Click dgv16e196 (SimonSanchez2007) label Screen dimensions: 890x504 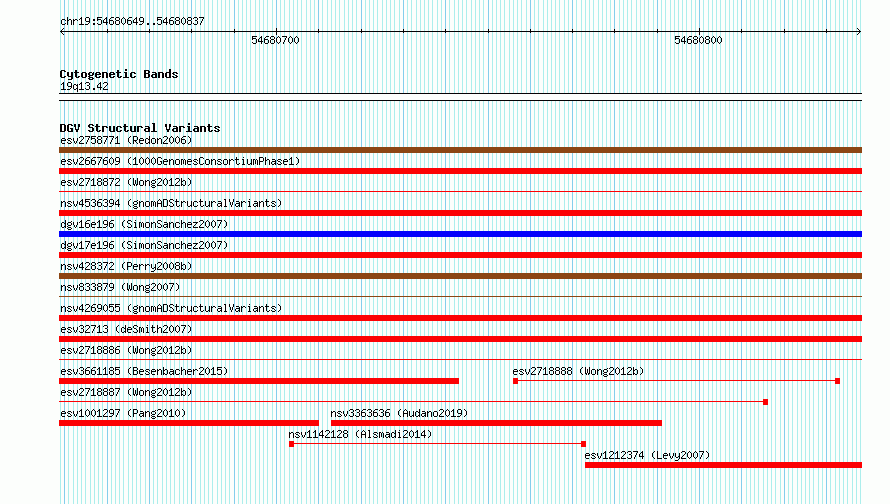(144, 224)
